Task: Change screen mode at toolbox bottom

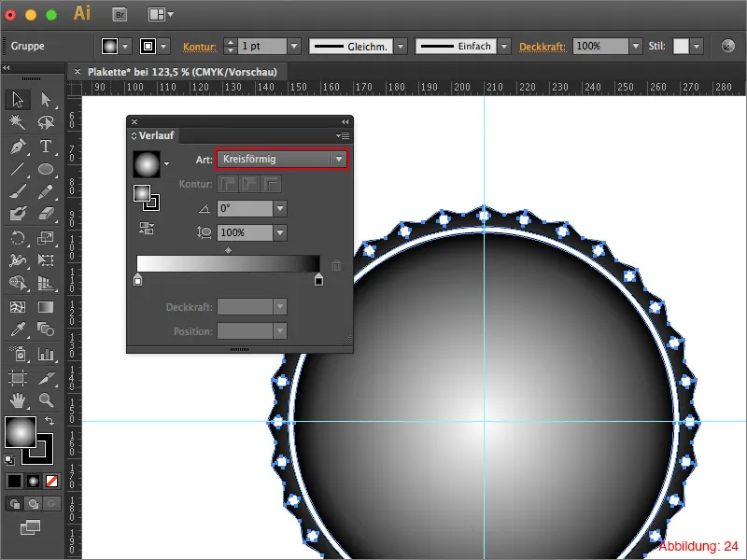Action: pyautogui.click(x=30, y=527)
